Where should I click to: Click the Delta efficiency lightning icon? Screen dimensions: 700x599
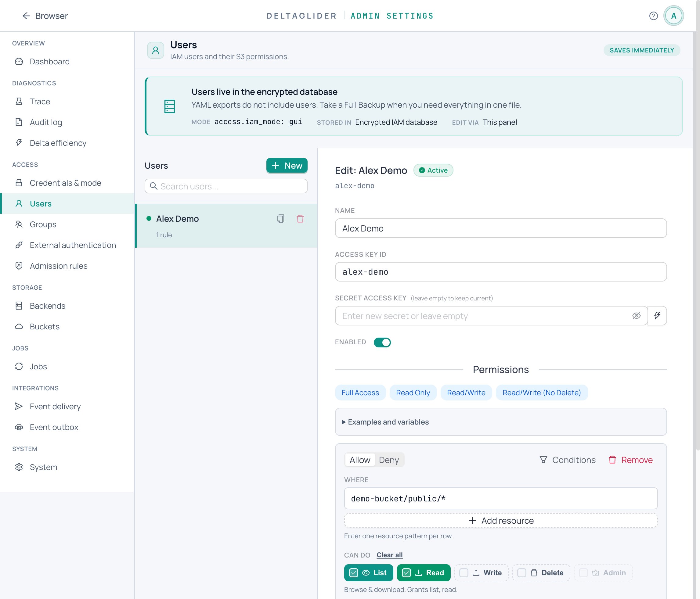[19, 143]
